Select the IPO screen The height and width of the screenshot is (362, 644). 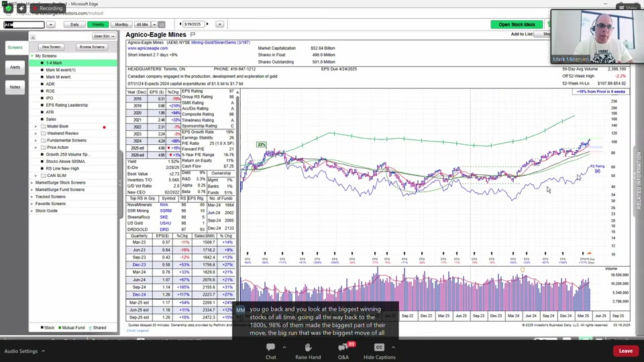[x=49, y=98]
